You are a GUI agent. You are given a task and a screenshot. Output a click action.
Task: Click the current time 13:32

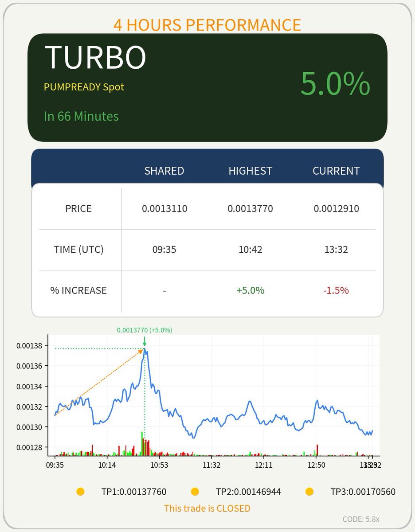[336, 250]
